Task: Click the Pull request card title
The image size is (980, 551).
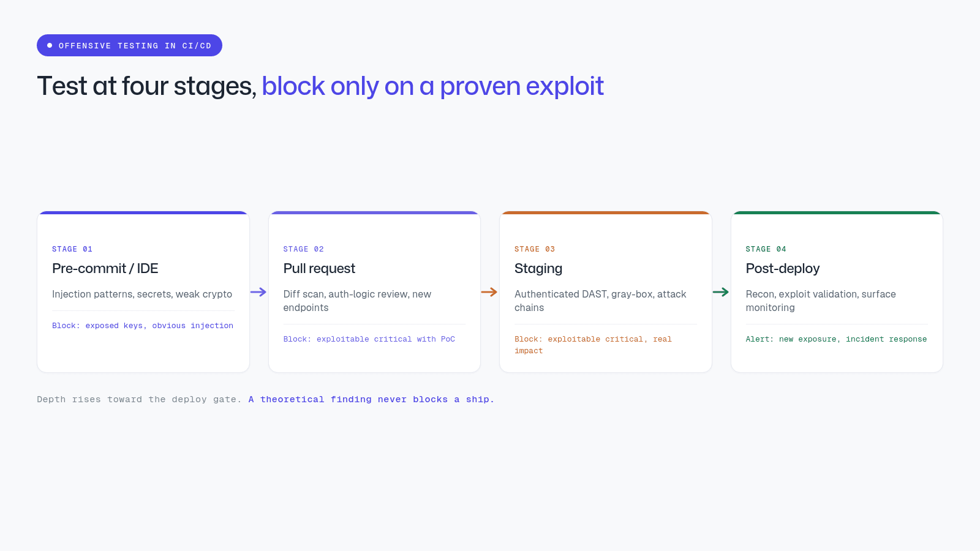Action: pyautogui.click(x=319, y=268)
